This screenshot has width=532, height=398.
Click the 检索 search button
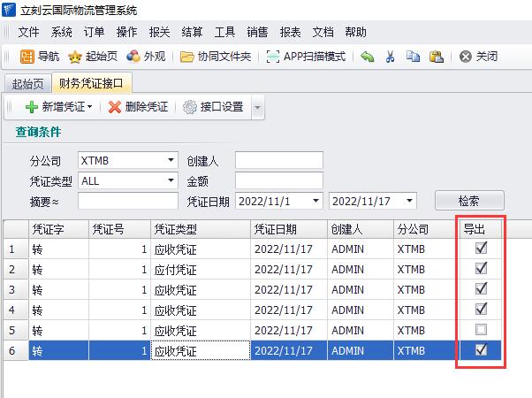(x=468, y=201)
